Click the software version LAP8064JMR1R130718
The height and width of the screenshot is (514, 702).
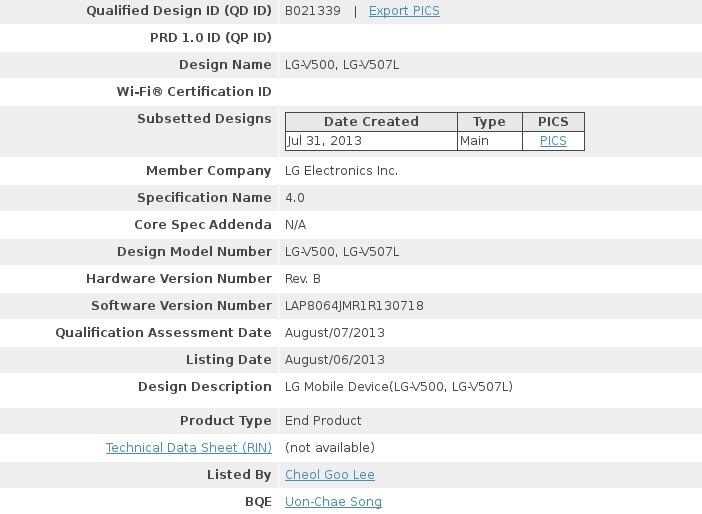click(x=354, y=306)
